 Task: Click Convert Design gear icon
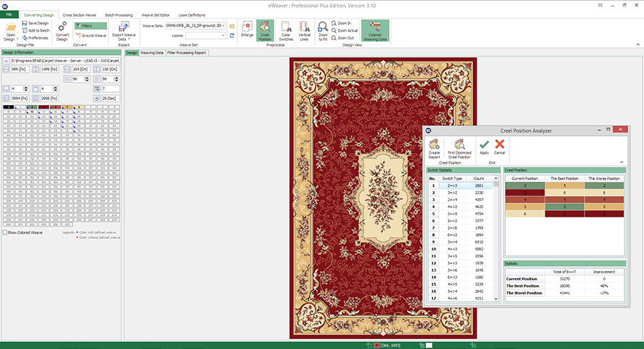62,27
